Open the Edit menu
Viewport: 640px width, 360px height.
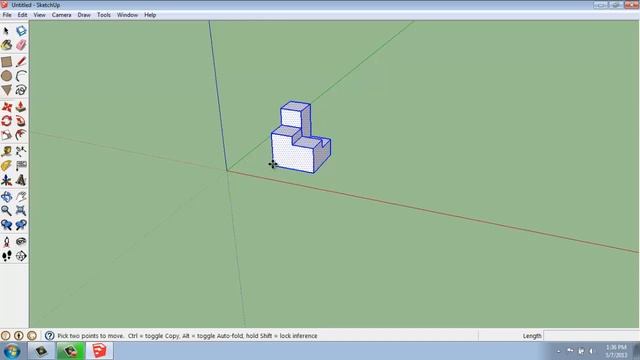pos(22,15)
